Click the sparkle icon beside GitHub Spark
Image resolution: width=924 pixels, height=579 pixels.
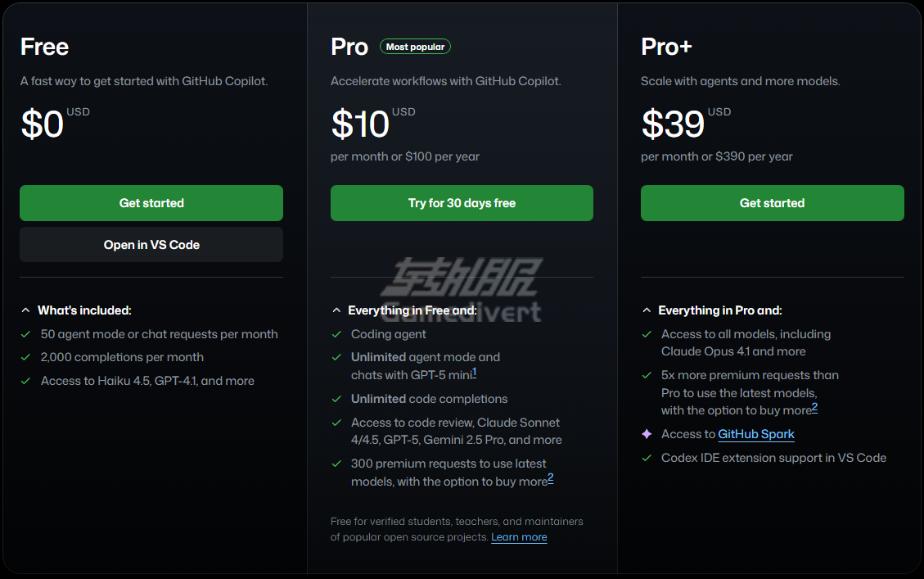(647, 433)
